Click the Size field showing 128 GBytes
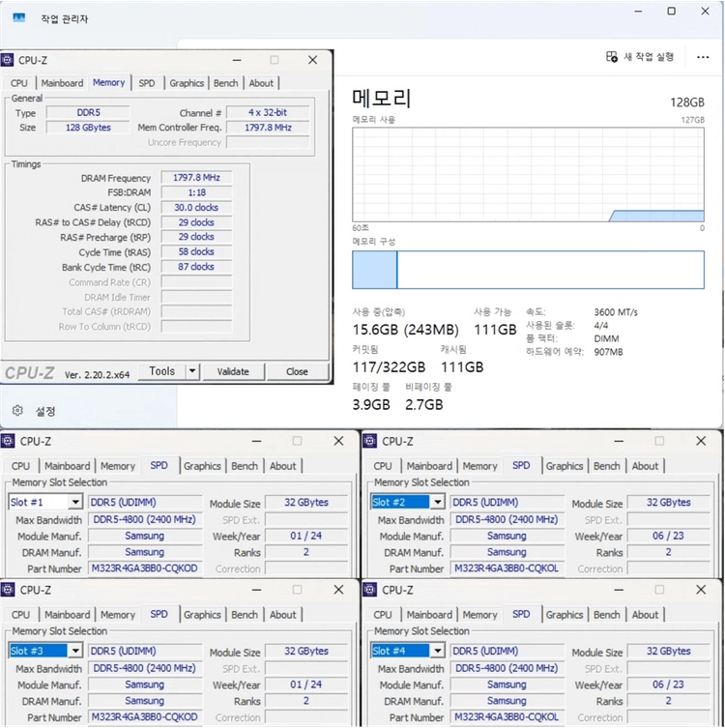 click(88, 128)
